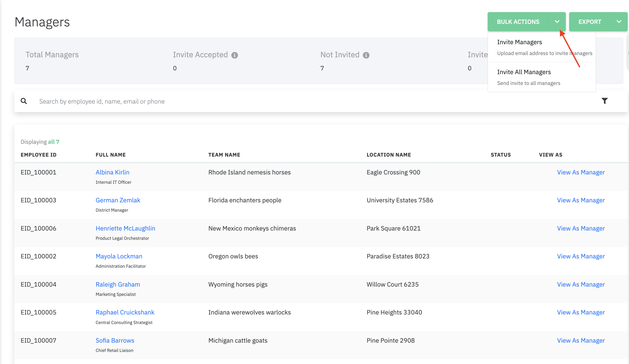The width and height of the screenshot is (629, 364).
Task: Open German Zemlak's profile link
Action: (118, 200)
